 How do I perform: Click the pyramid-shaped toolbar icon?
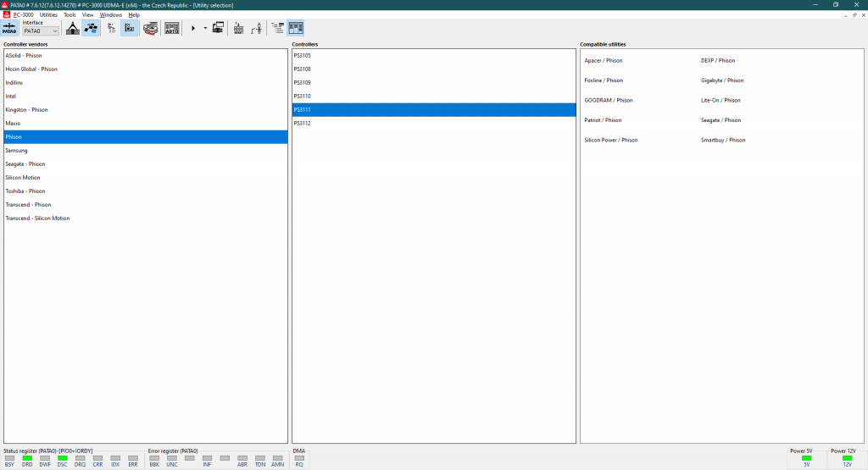[72, 28]
